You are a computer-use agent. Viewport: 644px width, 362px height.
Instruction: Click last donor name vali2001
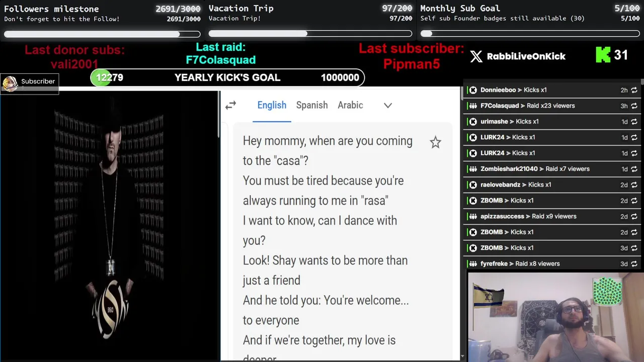pos(74,64)
